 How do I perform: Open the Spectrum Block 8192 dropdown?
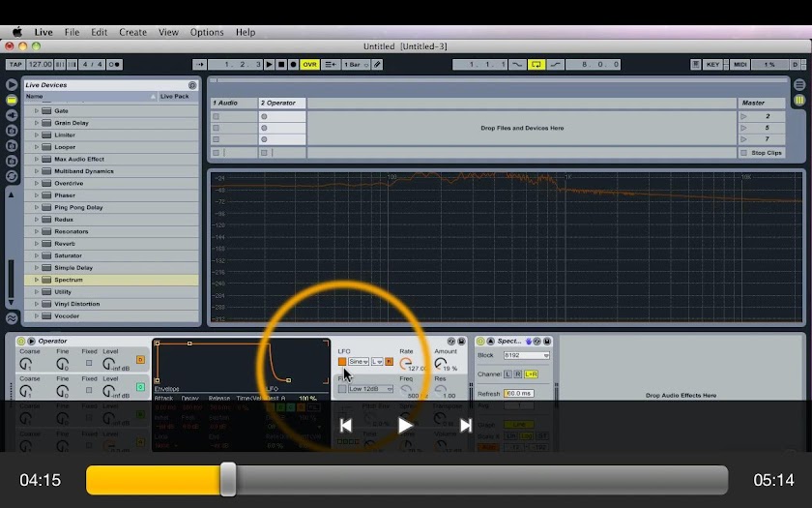[526, 356]
